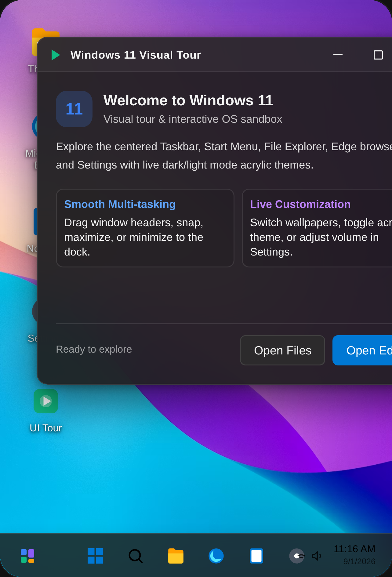Click the blue Open Edge button
Image resolution: width=392 pixels, height=577 pixels.
click(x=362, y=350)
